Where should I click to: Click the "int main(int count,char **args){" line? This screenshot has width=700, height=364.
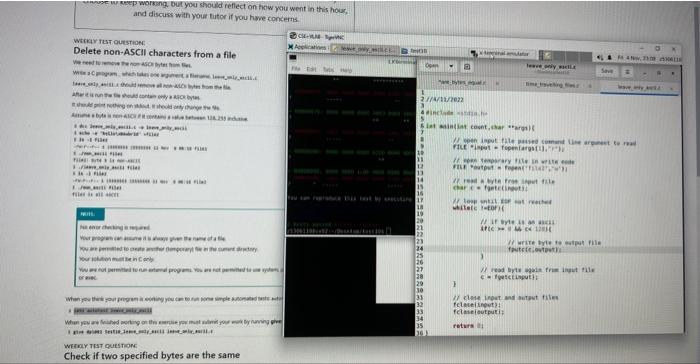pos(480,127)
